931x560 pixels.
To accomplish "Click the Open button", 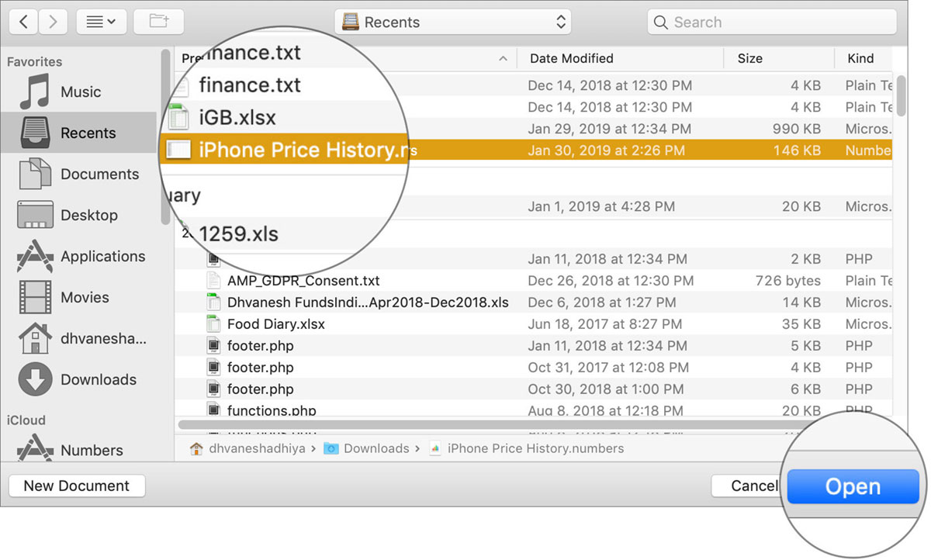I will click(x=853, y=486).
